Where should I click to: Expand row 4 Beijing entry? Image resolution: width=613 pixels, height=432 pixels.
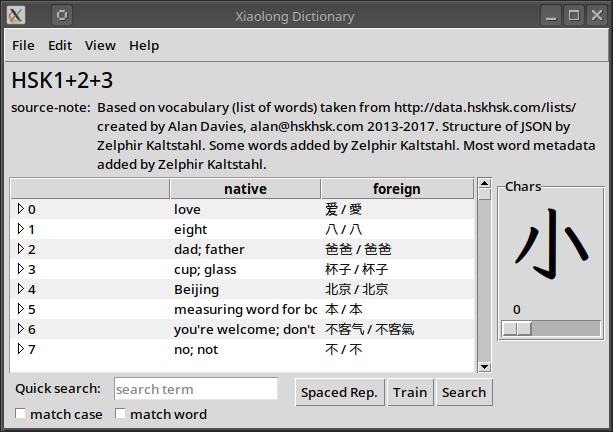click(20, 289)
